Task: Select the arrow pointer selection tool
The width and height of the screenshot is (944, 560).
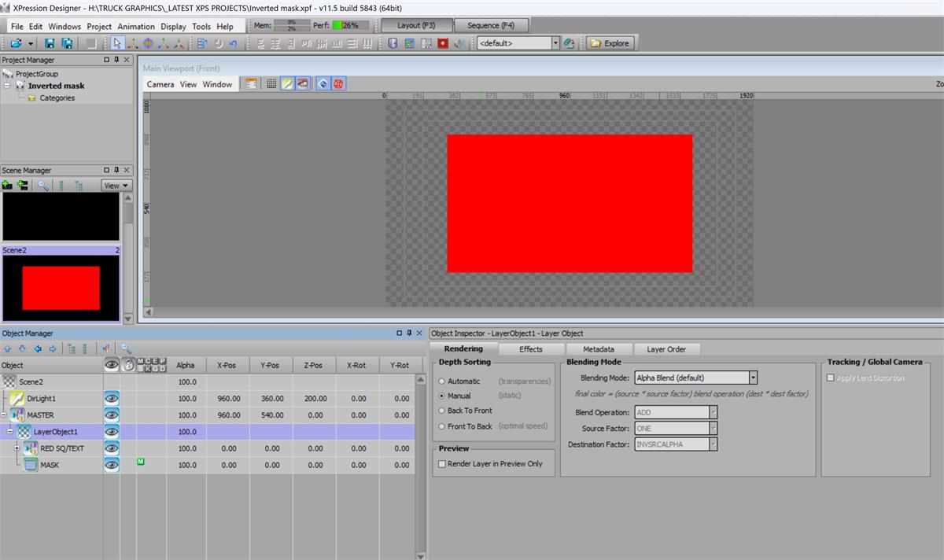Action: (x=117, y=43)
